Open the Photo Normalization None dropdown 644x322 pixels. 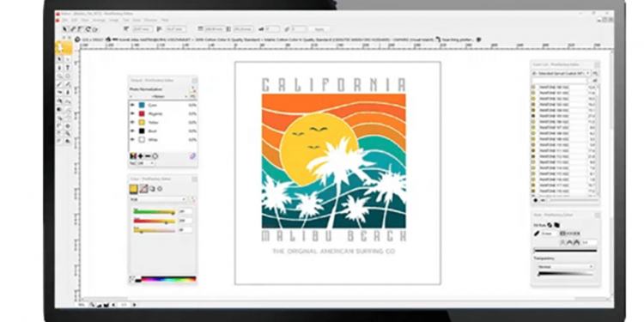[x=160, y=96]
